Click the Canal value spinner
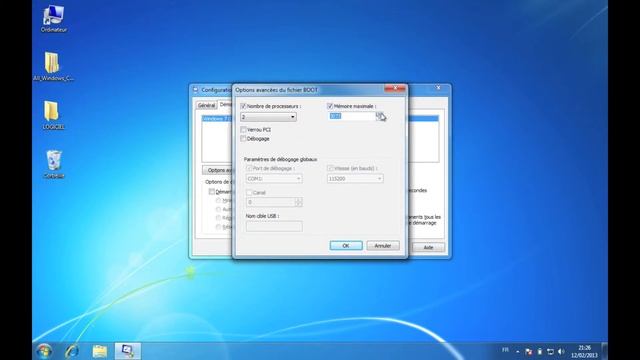Image resolution: width=640 pixels, height=360 pixels. [298, 202]
